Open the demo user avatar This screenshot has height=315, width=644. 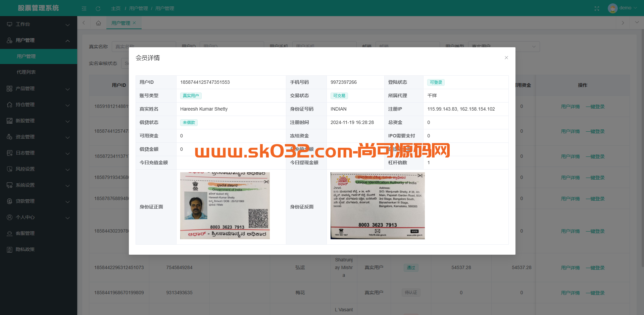612,8
